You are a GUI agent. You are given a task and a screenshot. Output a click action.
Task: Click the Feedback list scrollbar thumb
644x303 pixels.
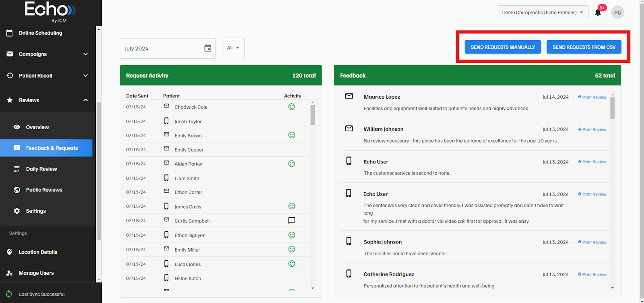613,108
